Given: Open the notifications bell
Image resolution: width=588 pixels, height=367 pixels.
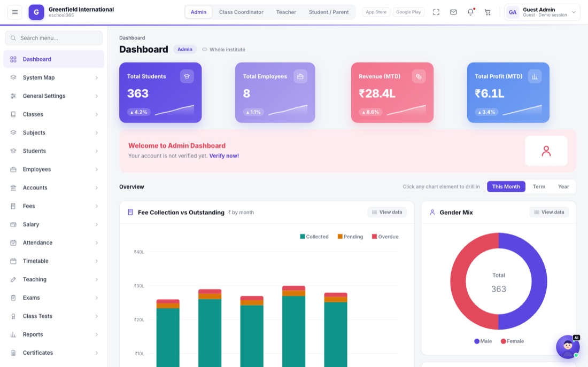Looking at the screenshot, I should [x=470, y=12].
